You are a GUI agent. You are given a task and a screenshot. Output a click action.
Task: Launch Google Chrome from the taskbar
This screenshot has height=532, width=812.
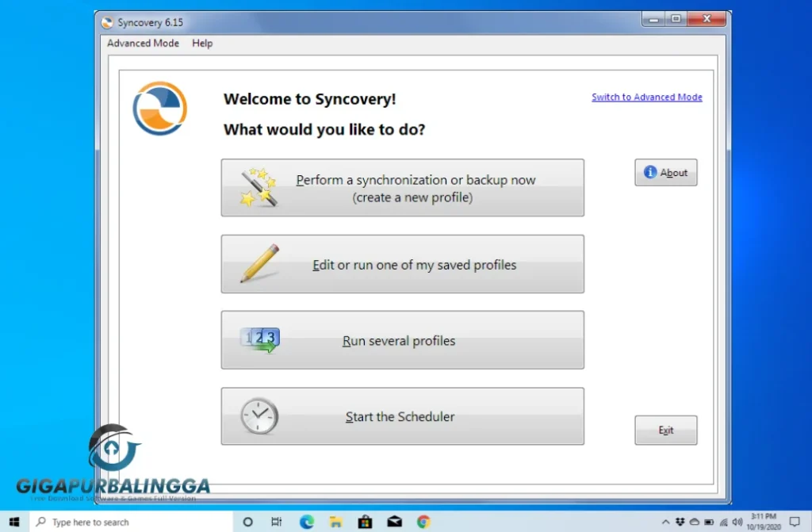pos(424,522)
